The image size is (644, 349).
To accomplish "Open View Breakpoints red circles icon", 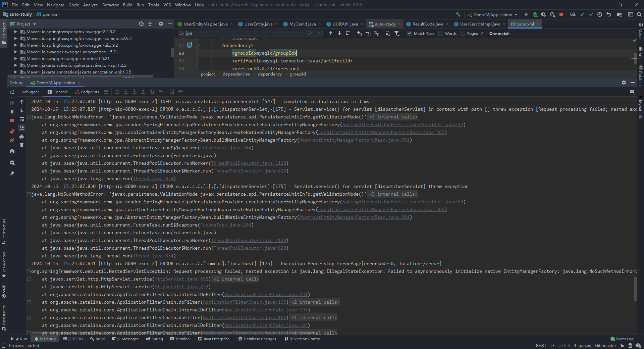I will click(12, 132).
